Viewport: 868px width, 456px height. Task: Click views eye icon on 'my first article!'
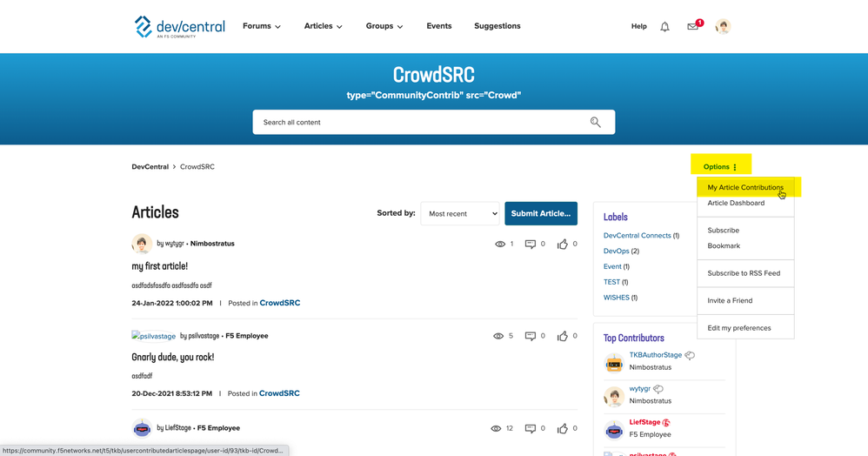[500, 244]
